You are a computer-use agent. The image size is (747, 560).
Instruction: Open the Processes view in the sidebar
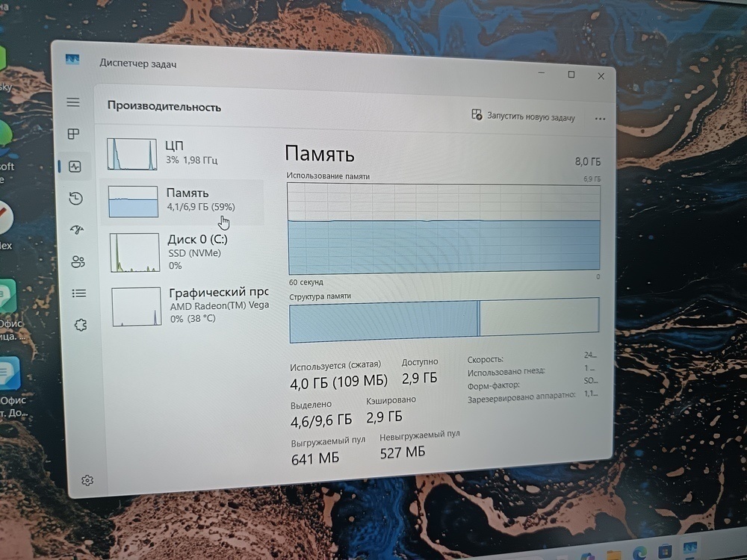pyautogui.click(x=72, y=134)
